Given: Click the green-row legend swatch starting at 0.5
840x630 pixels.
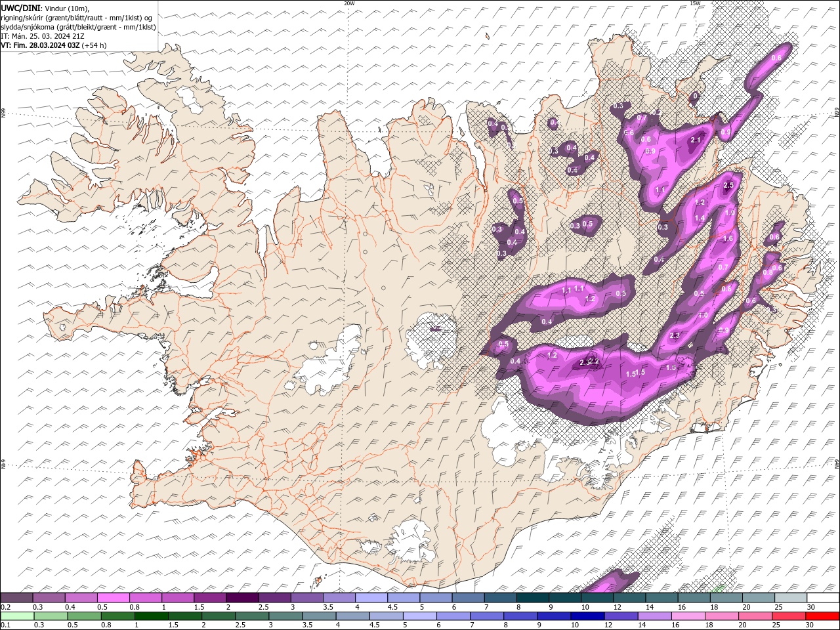Looking at the screenshot, I should 84,616.
